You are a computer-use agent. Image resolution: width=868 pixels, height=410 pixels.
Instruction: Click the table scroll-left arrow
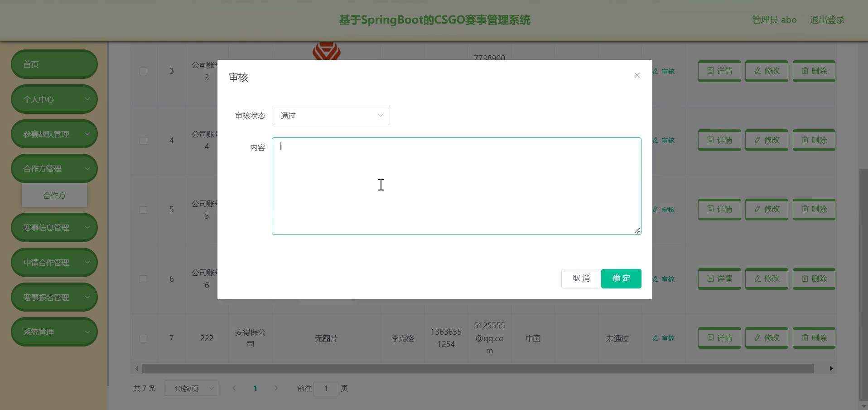pos(136,369)
